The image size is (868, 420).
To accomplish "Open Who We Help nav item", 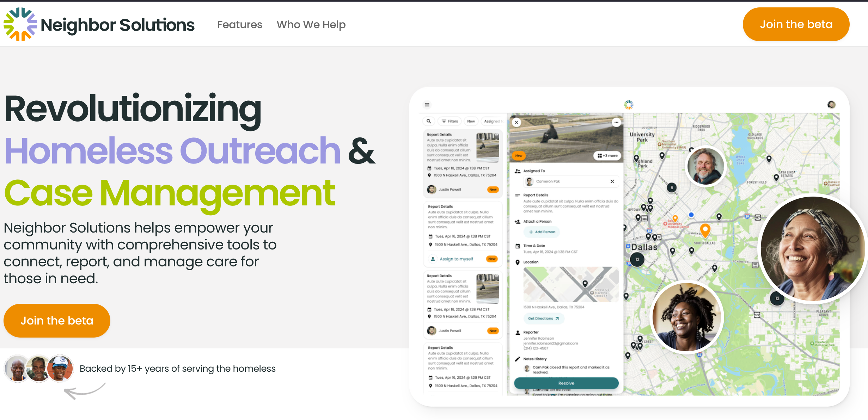I will tap(311, 25).
